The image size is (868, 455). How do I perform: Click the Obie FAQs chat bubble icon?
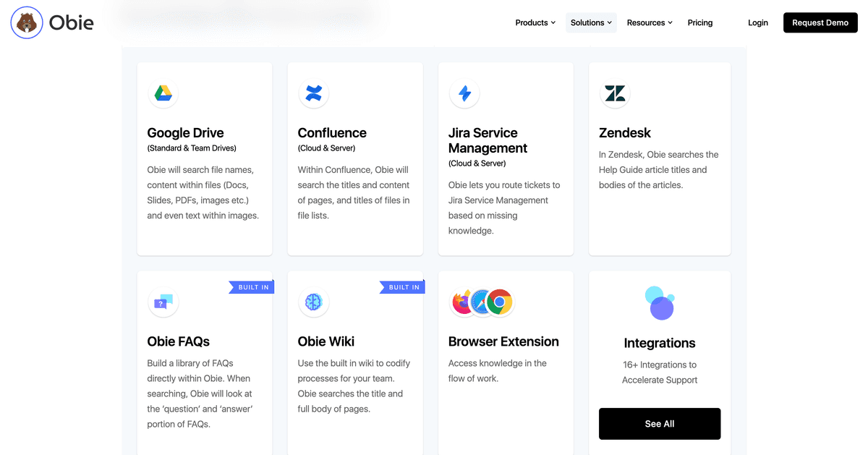163,302
